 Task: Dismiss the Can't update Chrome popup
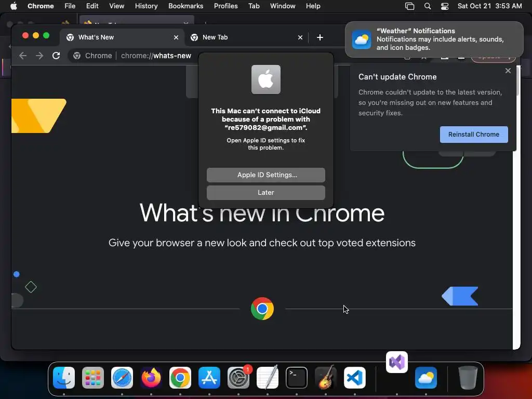[508, 71]
